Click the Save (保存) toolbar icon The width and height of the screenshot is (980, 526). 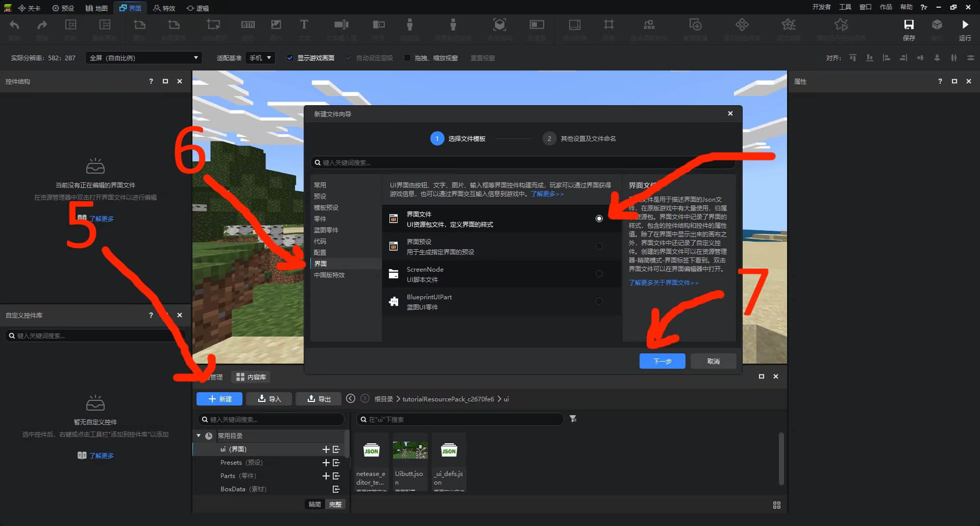[x=909, y=25]
